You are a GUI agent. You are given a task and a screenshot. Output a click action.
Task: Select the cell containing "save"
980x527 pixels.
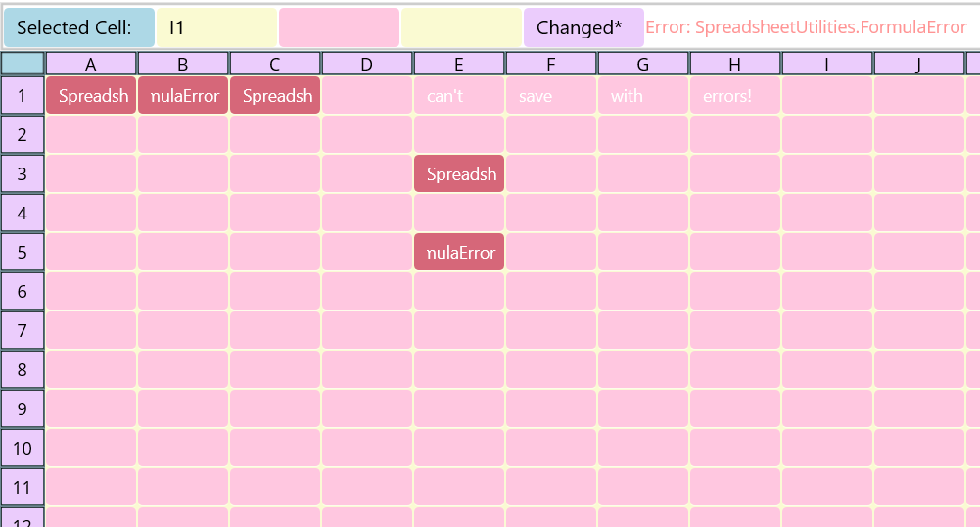pos(551,96)
